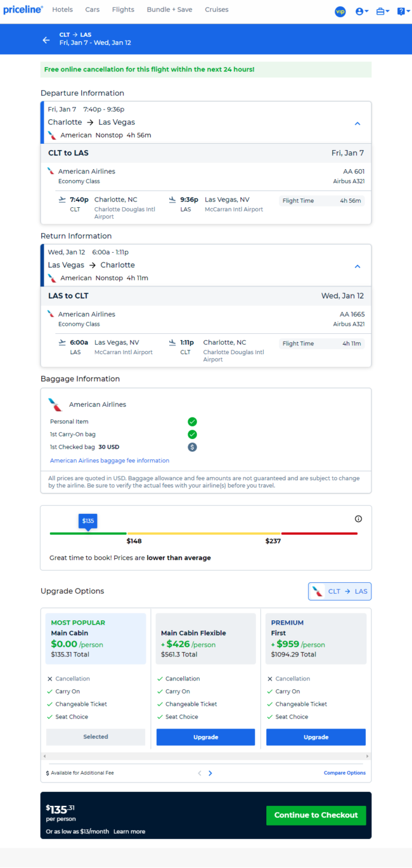Screen dimensions: 412x868
Task: Click the American Airlines logo in Baggage Information
Action: 55,404
